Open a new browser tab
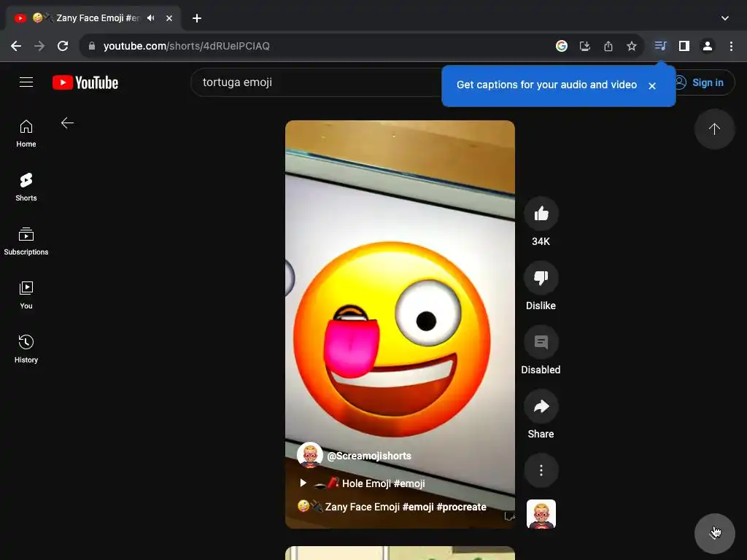Screen dimensions: 747x560 click(x=197, y=18)
